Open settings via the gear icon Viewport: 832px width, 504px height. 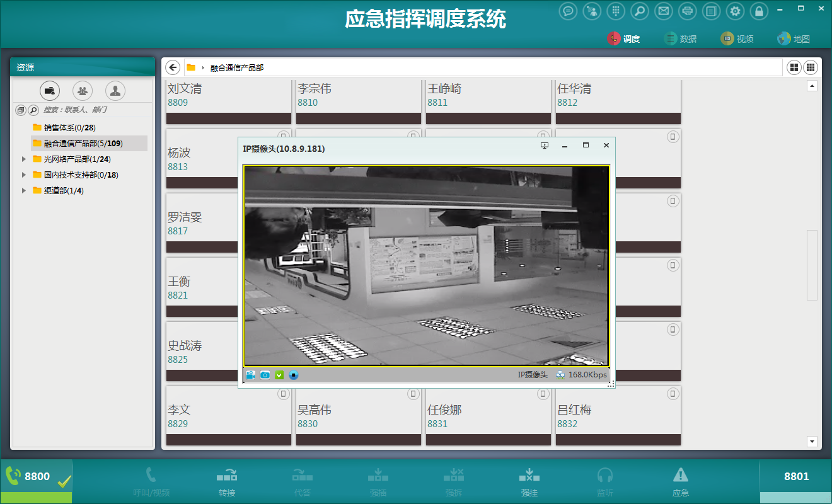(x=735, y=11)
